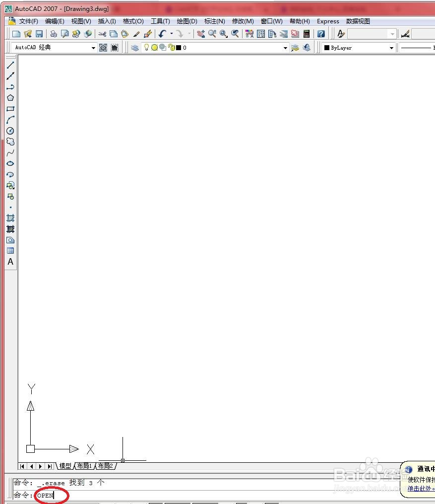This screenshot has height=504, width=435.
Task: Open the 标注(N) menu
Action: coord(214,21)
